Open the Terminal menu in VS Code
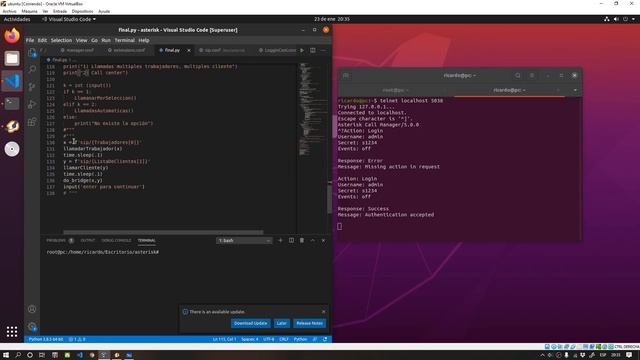Viewport: 640px width, 360px height. 124,40
